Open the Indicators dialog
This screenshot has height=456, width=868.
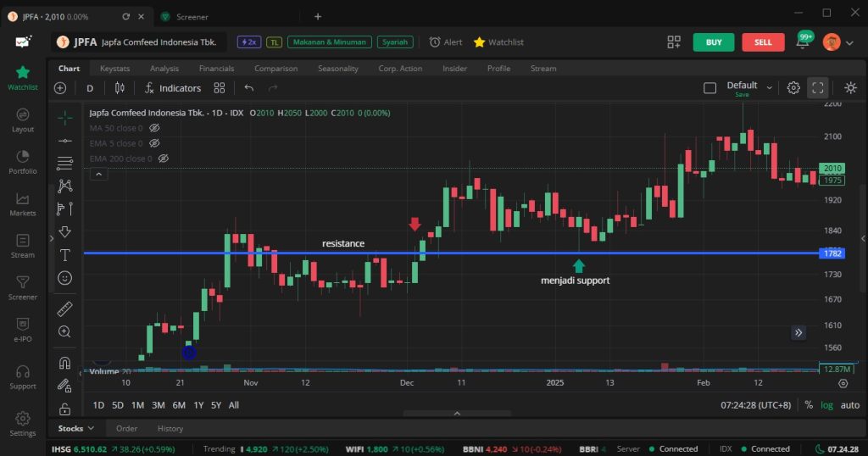click(x=173, y=88)
